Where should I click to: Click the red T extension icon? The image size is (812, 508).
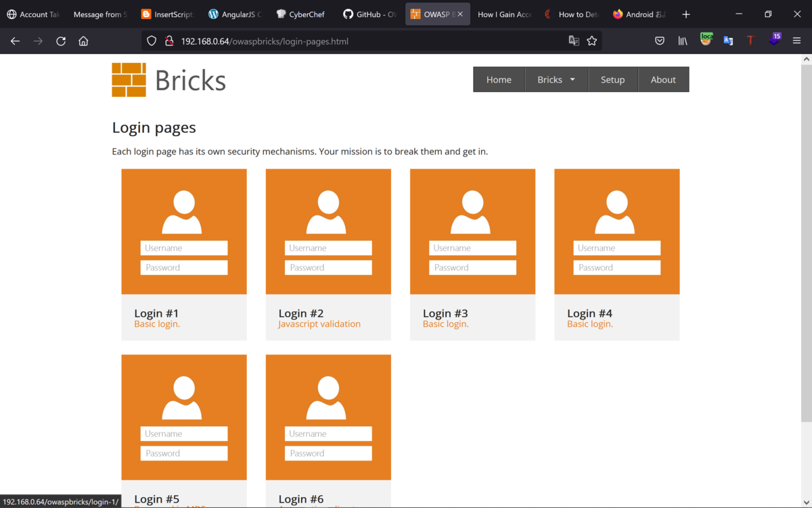tap(750, 41)
